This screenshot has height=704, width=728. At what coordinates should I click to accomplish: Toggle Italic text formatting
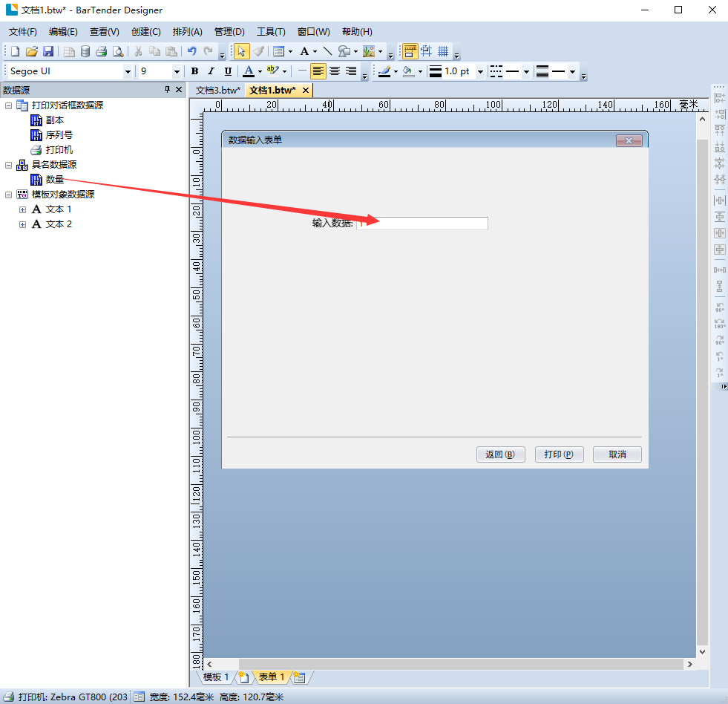(211, 71)
